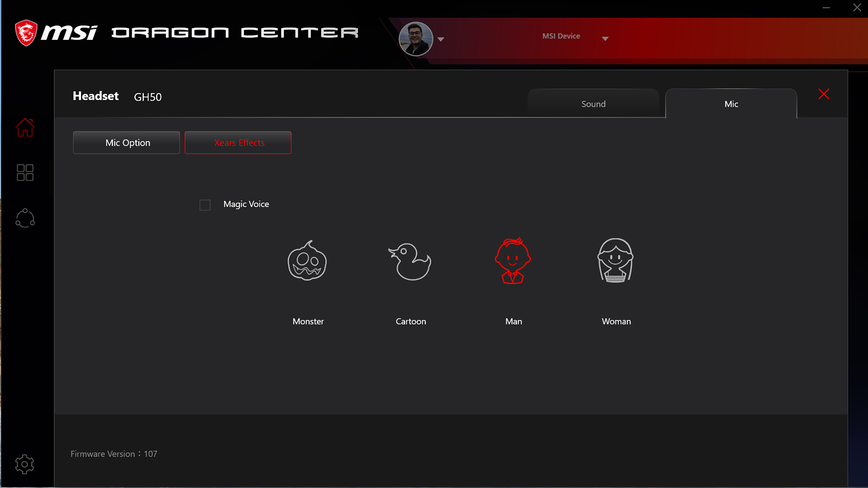Enable the Magic Voice checkbox
Viewport: 868px width, 488px height.
[x=205, y=205]
